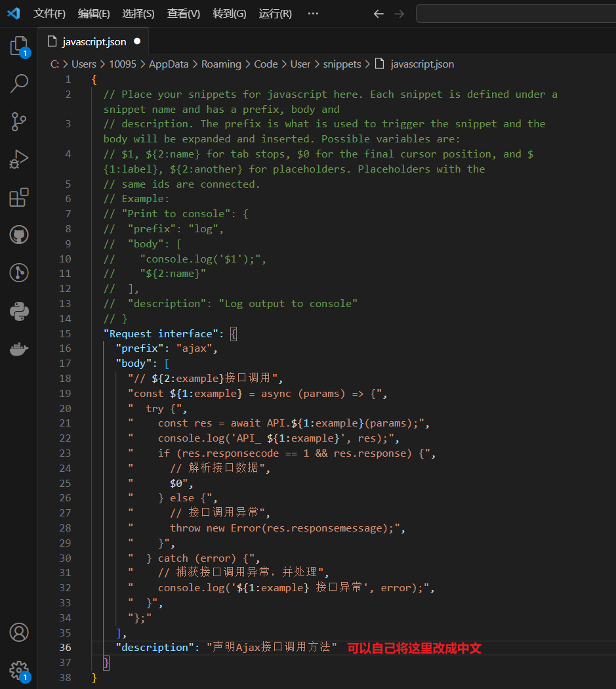
Task: Click Roaming breadcrumb segment
Action: [221, 64]
